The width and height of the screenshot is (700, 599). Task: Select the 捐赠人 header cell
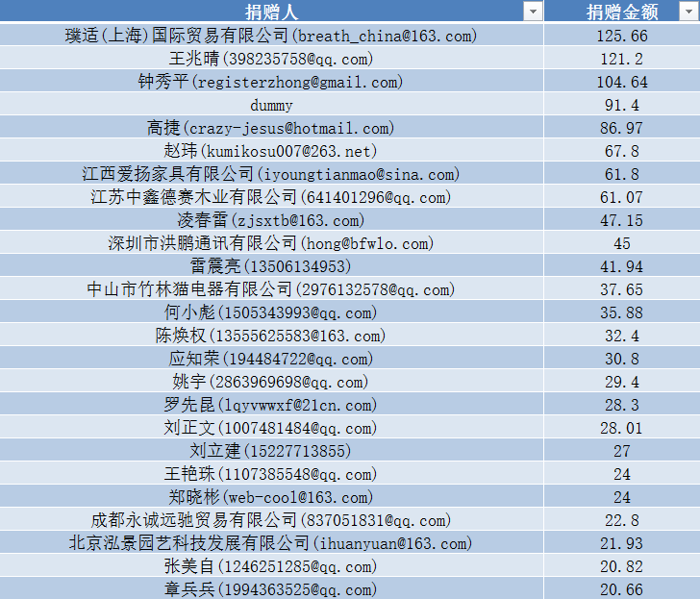(271, 12)
